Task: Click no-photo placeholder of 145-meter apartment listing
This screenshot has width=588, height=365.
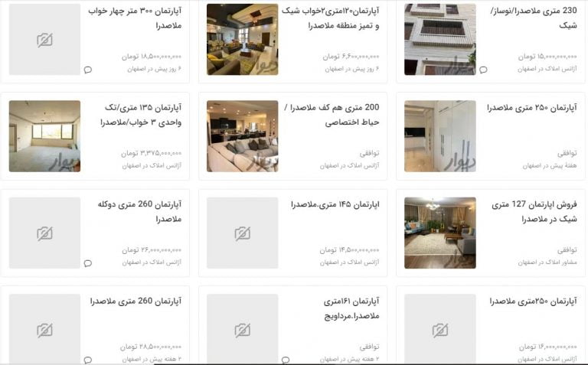Action: tap(242, 233)
